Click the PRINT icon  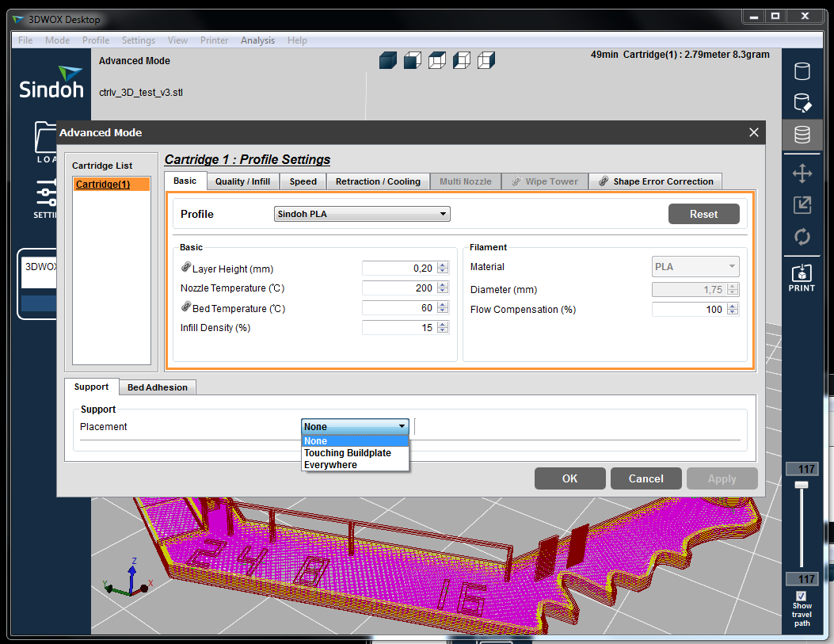[x=802, y=277]
